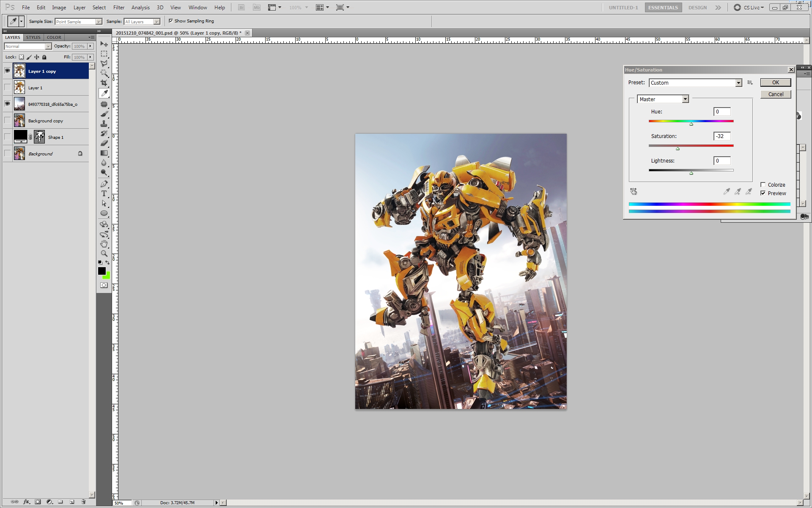
Task: Switch to the Styles panel tab
Action: pos(33,37)
